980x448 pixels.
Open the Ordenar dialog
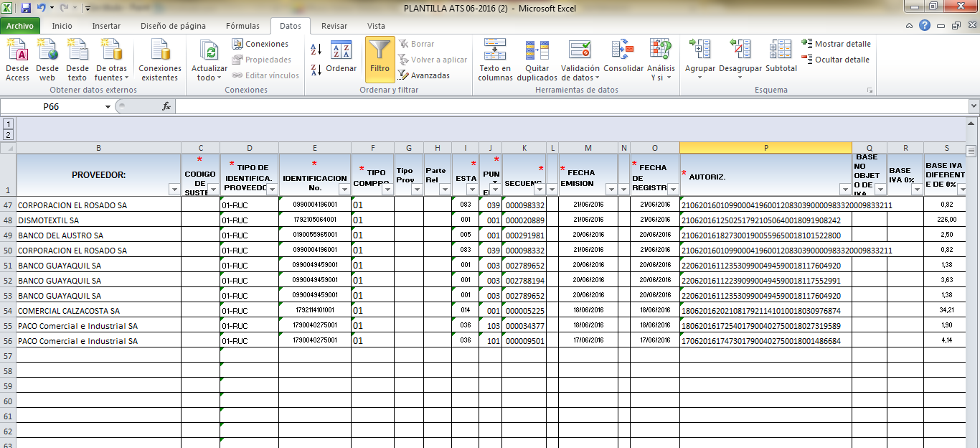(x=341, y=57)
